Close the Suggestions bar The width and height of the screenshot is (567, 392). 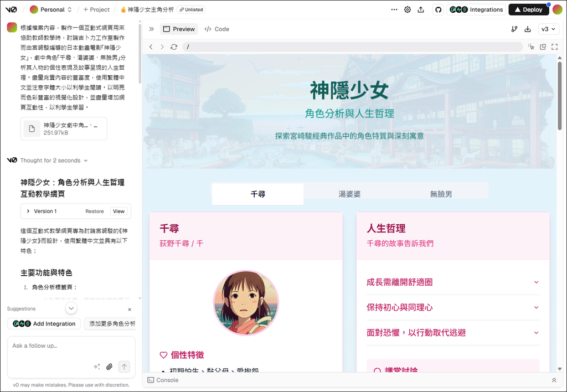[130, 310]
